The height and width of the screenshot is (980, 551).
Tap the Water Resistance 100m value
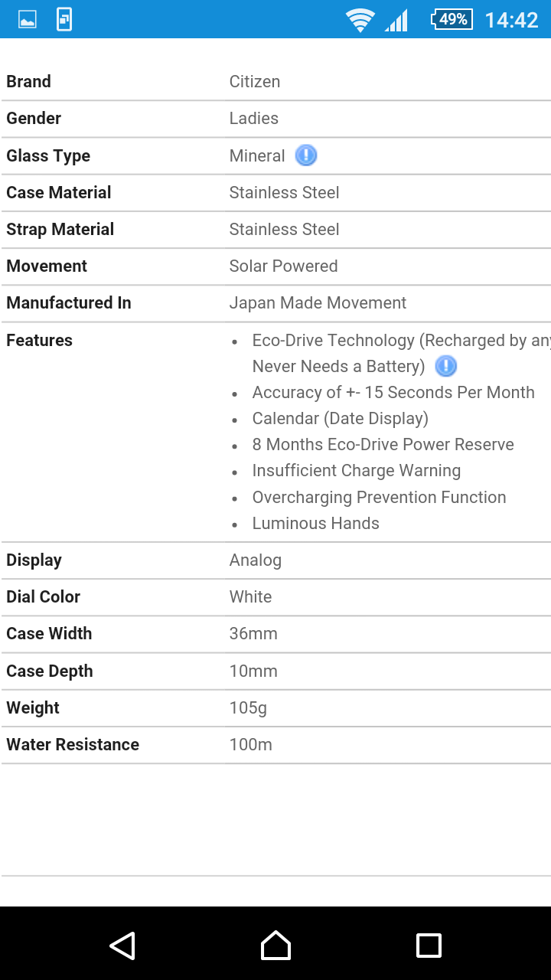pyautogui.click(x=251, y=745)
